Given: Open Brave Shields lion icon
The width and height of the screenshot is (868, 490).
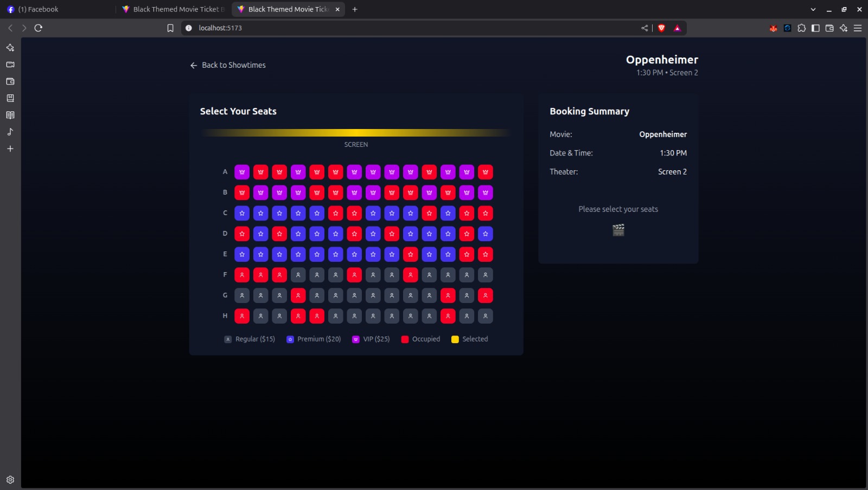Looking at the screenshot, I should (x=661, y=28).
